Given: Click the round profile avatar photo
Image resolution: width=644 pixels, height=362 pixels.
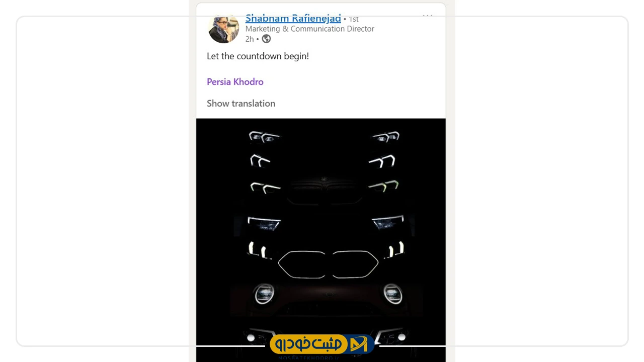Looking at the screenshot, I should (223, 29).
